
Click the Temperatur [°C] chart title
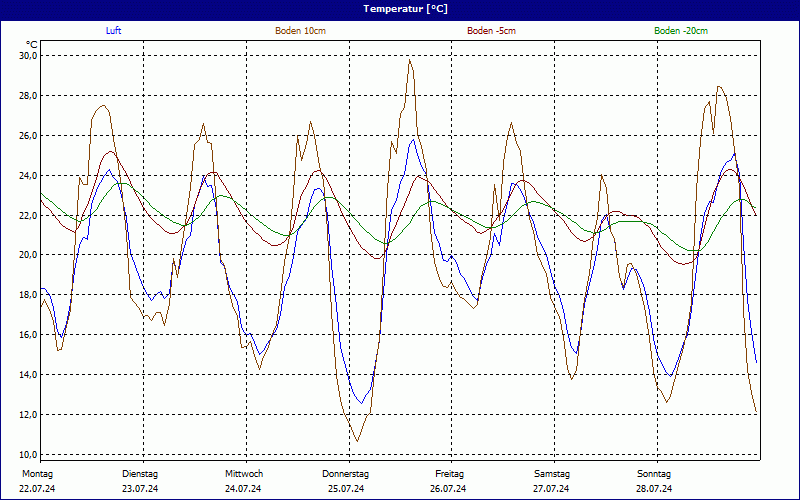click(x=405, y=8)
